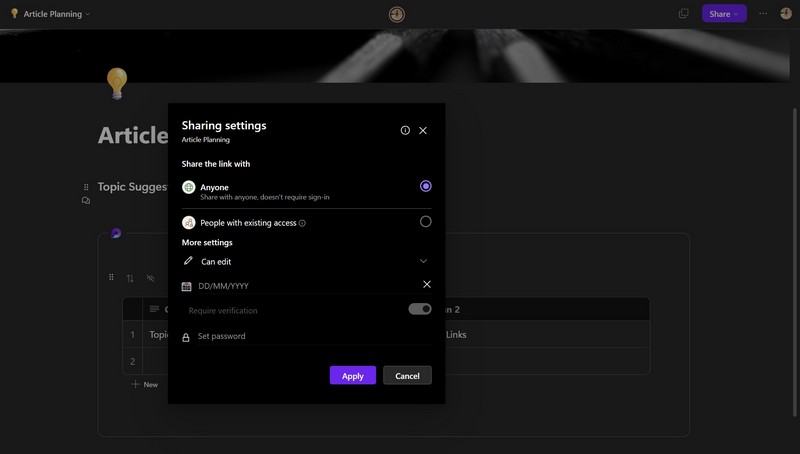Click the Cancel button

pyautogui.click(x=407, y=376)
